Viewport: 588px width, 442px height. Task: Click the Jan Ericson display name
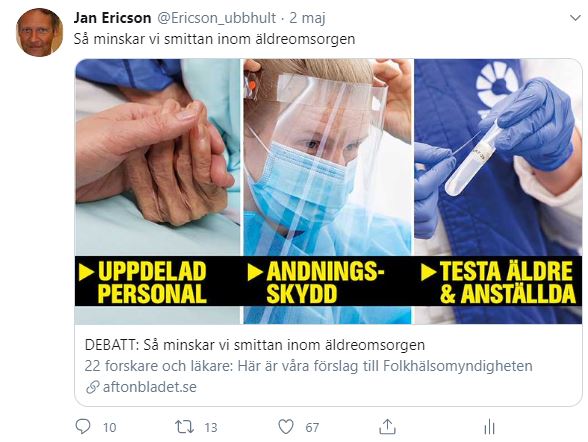click(112, 18)
